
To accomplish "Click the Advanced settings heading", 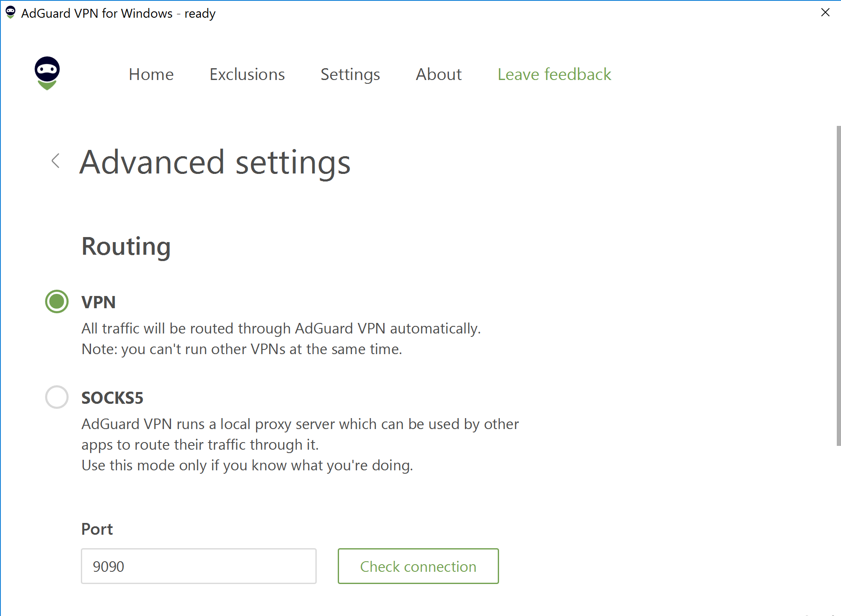I will [215, 163].
